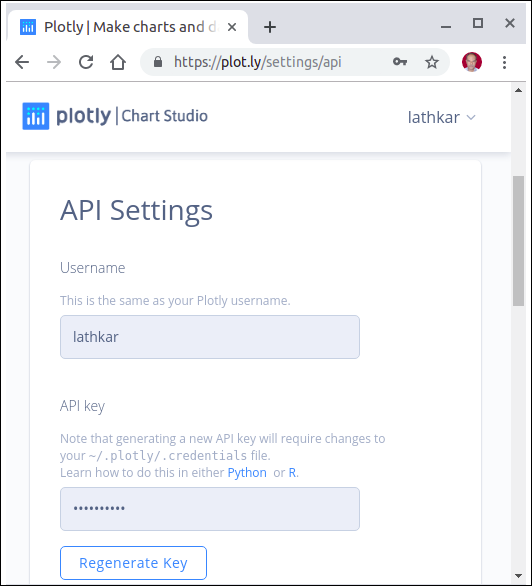The image size is (532, 586).
Task: Go back to the previous page
Action: coord(22,62)
